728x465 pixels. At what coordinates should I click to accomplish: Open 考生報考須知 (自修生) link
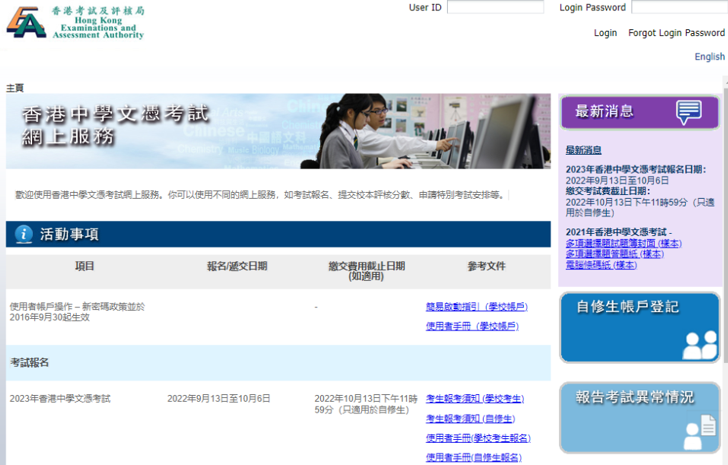[x=470, y=419]
